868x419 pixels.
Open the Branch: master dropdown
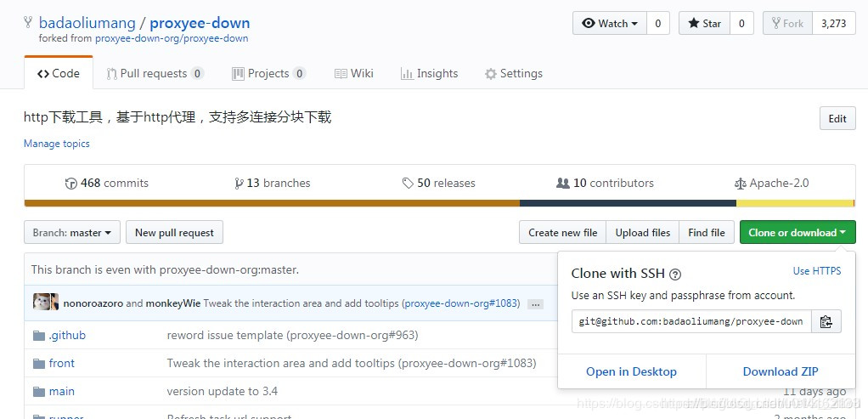coord(72,233)
